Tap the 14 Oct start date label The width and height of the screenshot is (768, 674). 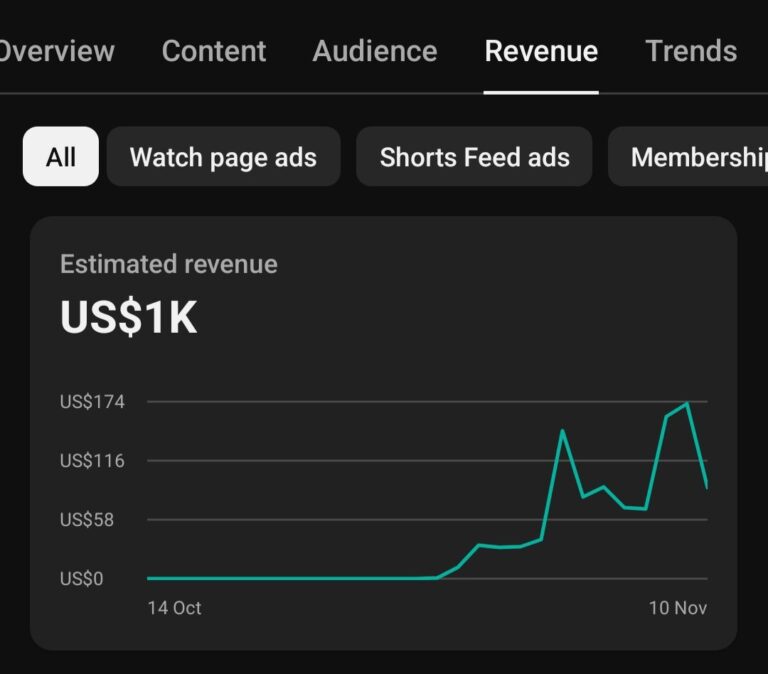click(174, 608)
